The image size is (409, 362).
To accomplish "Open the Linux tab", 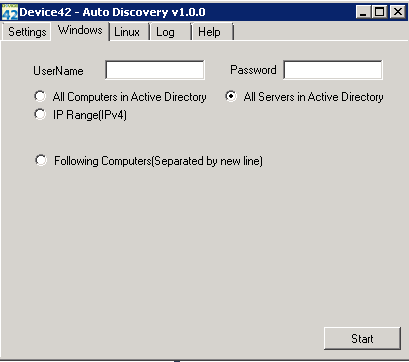I will pos(129,32).
